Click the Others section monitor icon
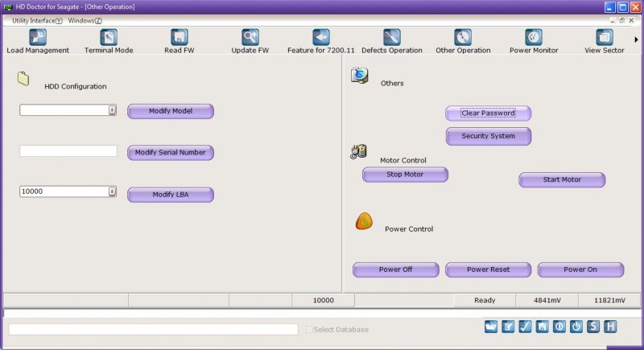This screenshot has height=350, width=644. [x=359, y=76]
